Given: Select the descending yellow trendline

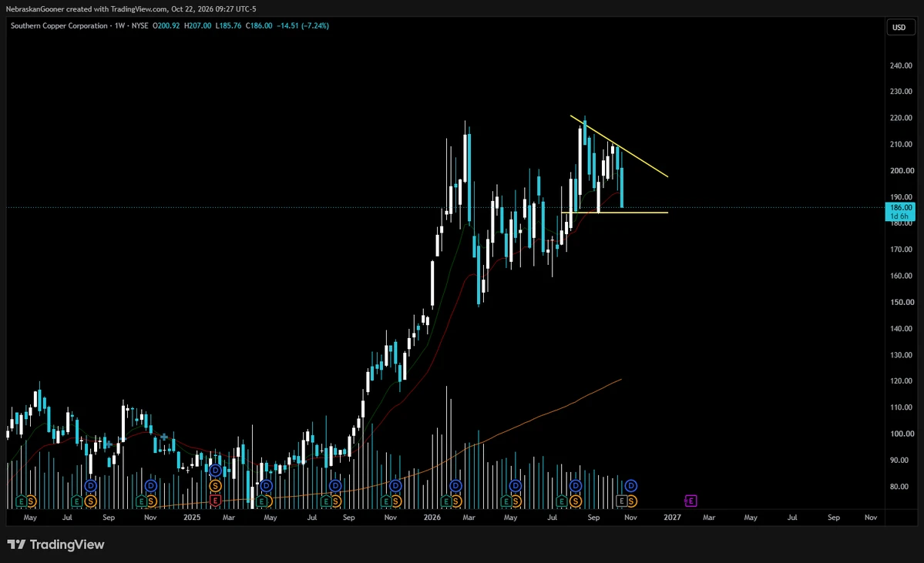Looking at the screenshot, I should click(x=619, y=146).
